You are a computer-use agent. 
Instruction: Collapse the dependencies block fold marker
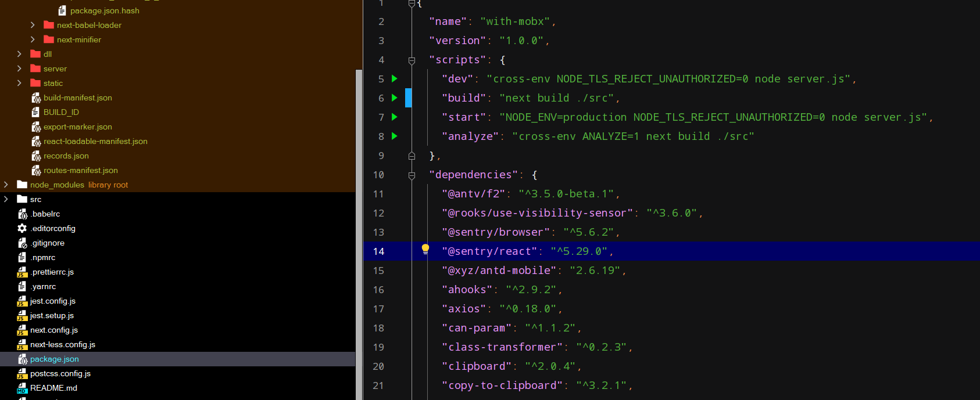pyautogui.click(x=412, y=175)
